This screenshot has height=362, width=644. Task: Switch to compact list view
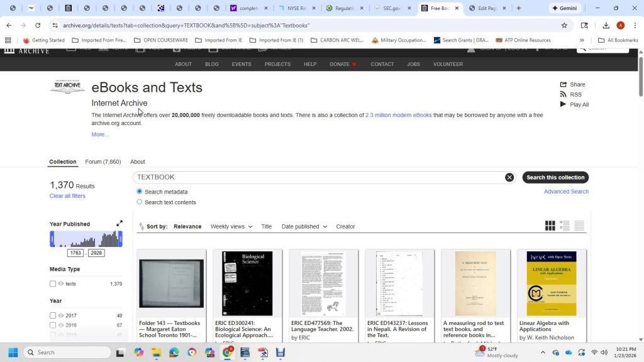click(579, 226)
